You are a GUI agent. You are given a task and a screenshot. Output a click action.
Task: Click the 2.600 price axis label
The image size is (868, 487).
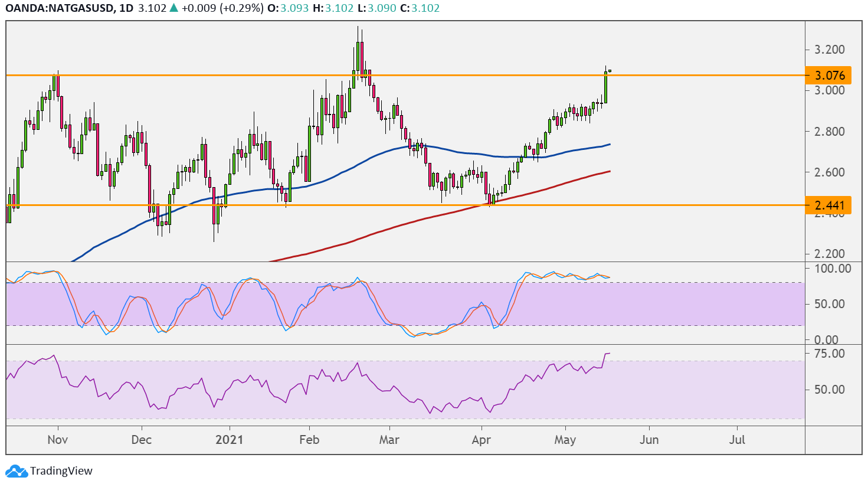coord(830,172)
